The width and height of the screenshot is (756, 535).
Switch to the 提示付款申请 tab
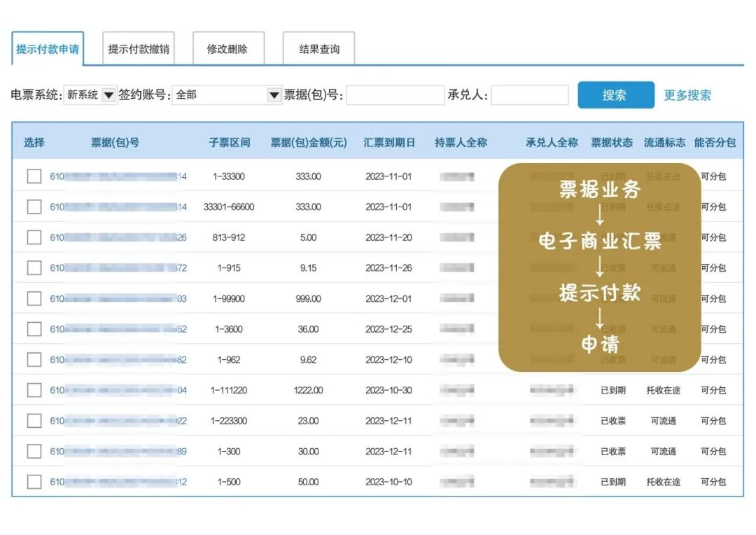[48, 49]
